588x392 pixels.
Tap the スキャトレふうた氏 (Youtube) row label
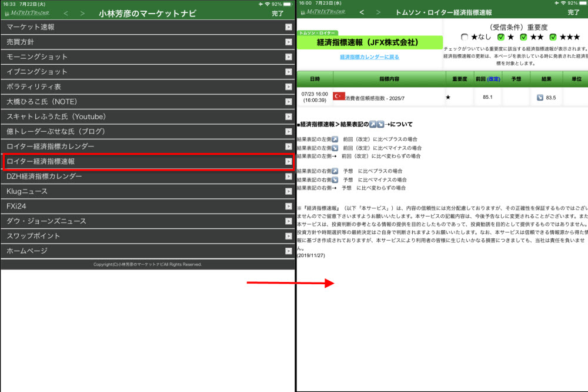coord(56,117)
